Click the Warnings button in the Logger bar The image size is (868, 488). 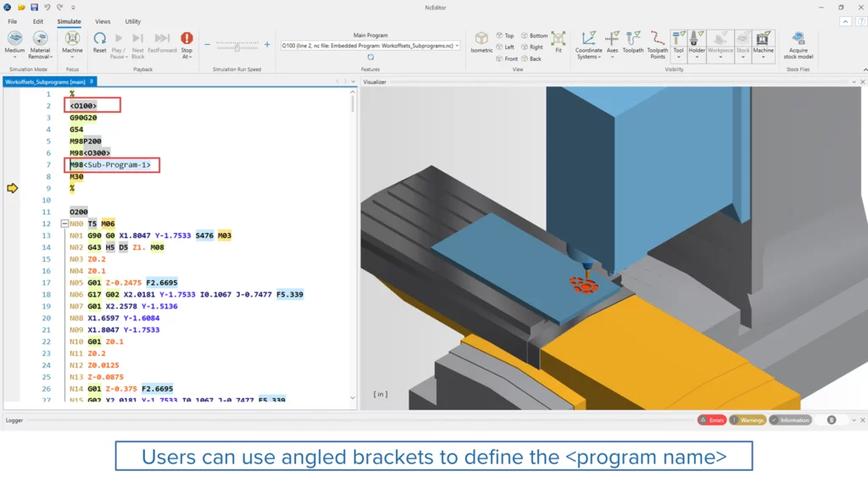click(x=749, y=419)
